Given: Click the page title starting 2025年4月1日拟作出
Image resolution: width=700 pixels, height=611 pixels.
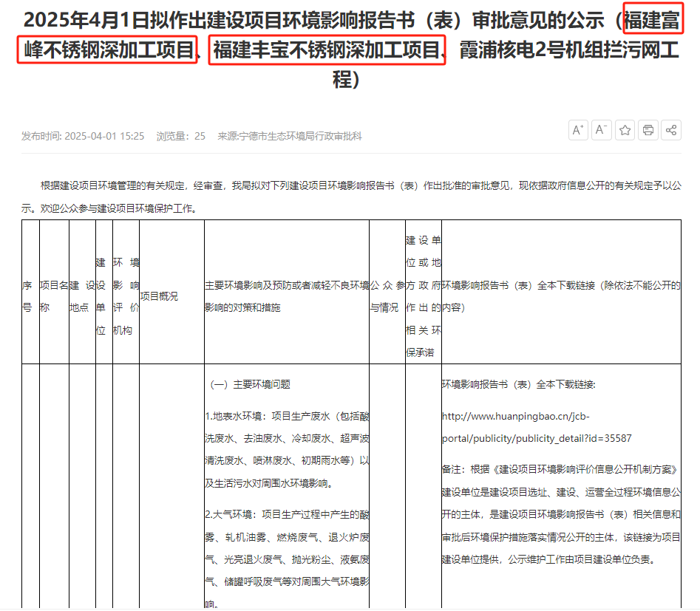Looking at the screenshot, I should point(351,50).
